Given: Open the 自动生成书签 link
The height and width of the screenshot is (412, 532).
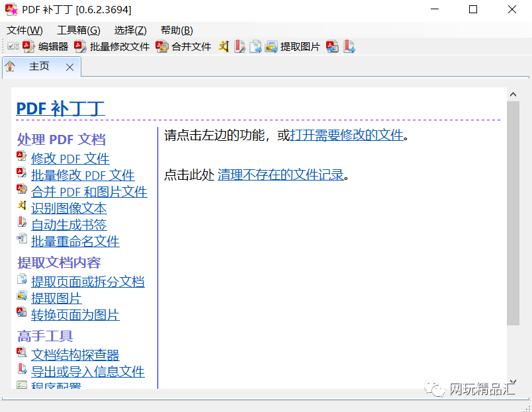Looking at the screenshot, I should [69, 225].
